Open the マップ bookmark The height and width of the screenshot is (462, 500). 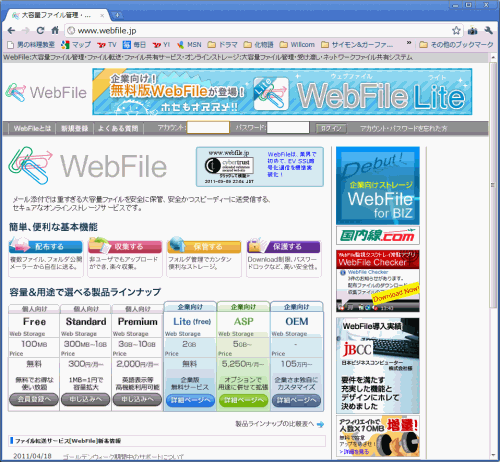[x=76, y=45]
